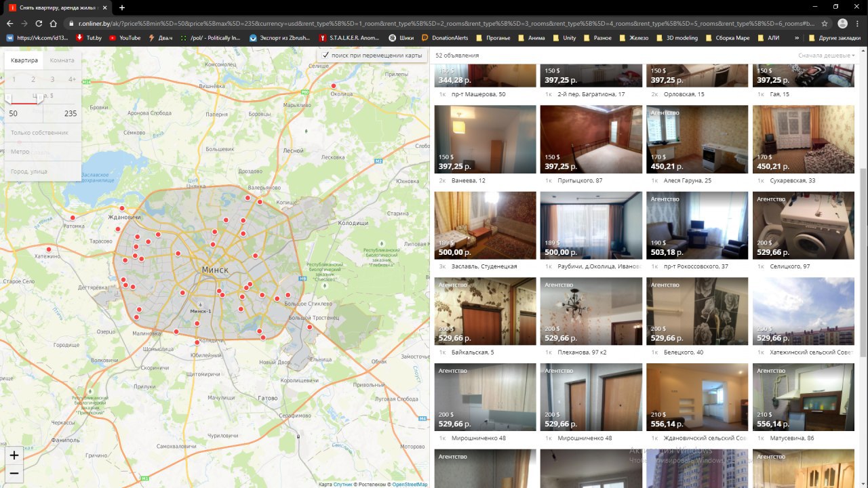
Task: Click the site lock icon in address bar
Action: [72, 23]
